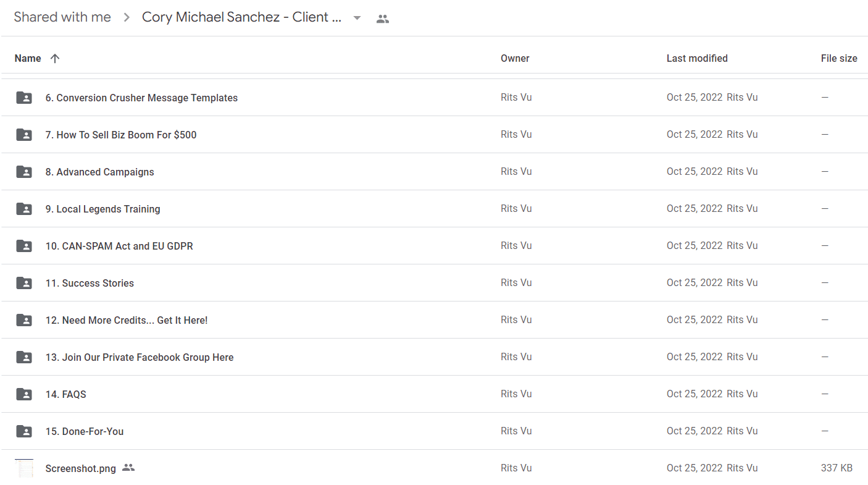Toggle sort direction arrow next to Name
The width and height of the screenshot is (868, 485).
[x=55, y=58]
